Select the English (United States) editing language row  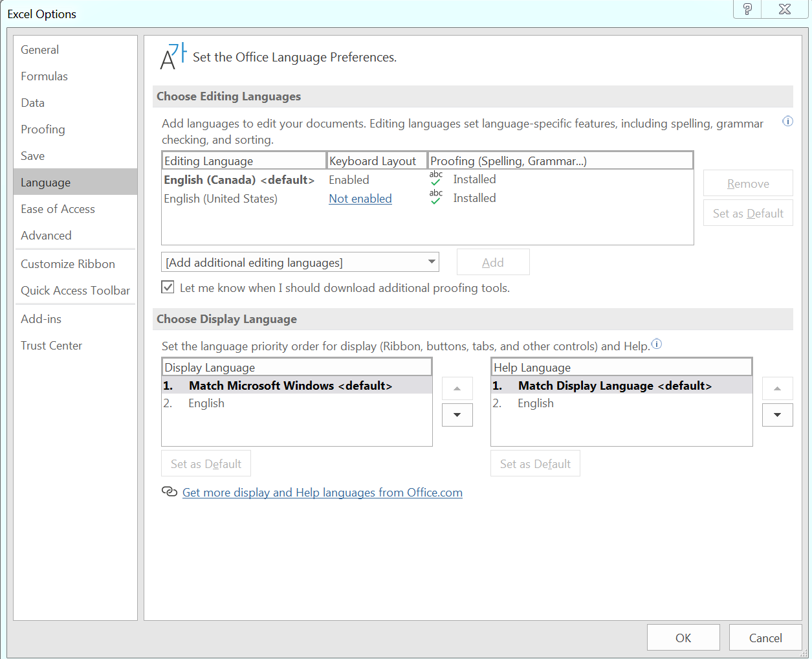427,198
